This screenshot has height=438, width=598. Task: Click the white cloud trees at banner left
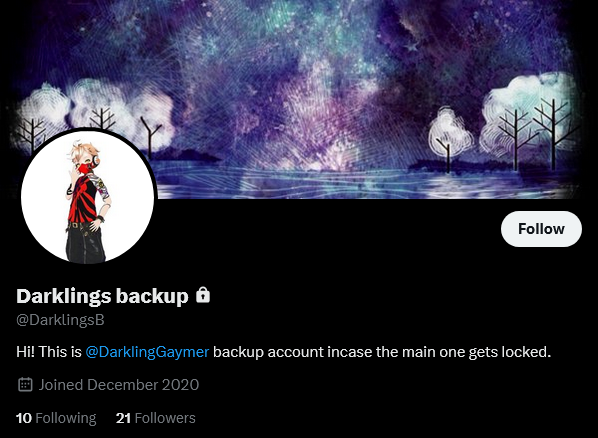pyautogui.click(x=95, y=113)
